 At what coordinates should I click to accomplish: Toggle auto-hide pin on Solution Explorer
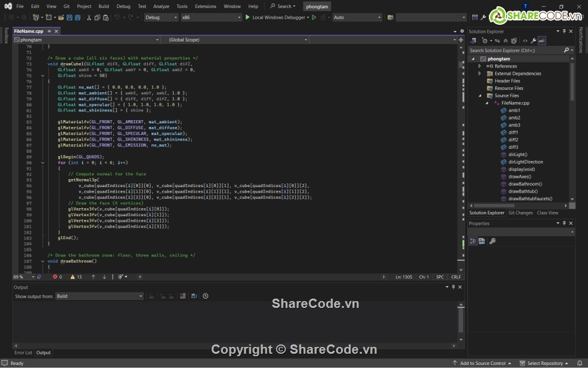click(x=564, y=31)
